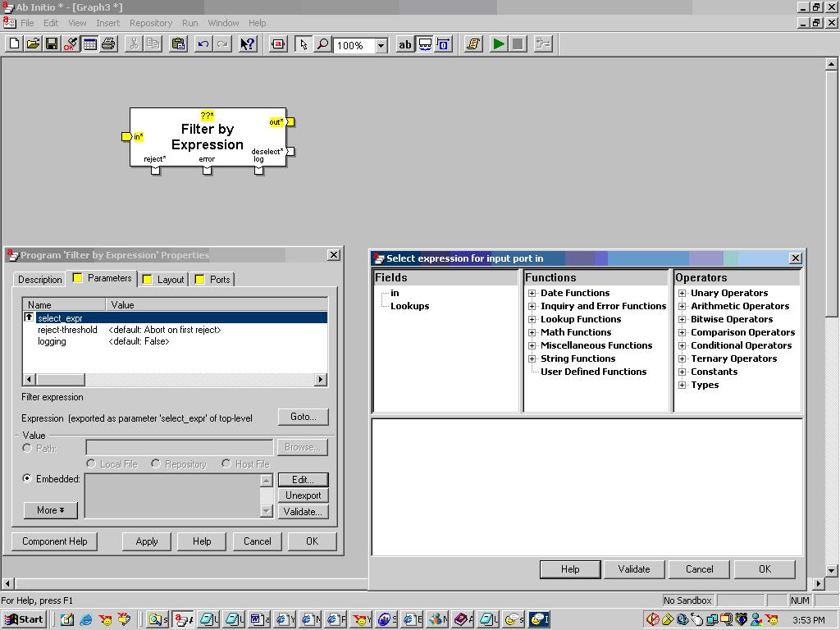This screenshot has height=630, width=840.
Task: Click the 'ab' text label icon
Action: (x=405, y=44)
